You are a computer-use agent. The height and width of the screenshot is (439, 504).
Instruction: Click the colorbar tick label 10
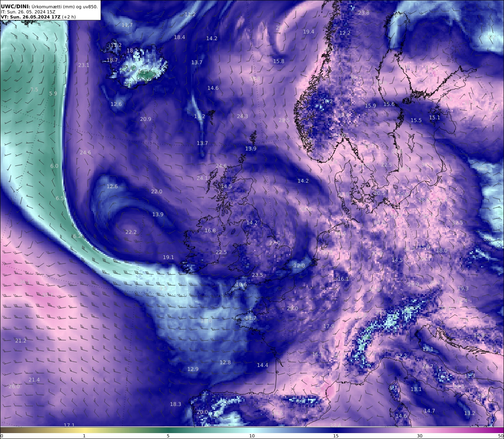point(252,436)
